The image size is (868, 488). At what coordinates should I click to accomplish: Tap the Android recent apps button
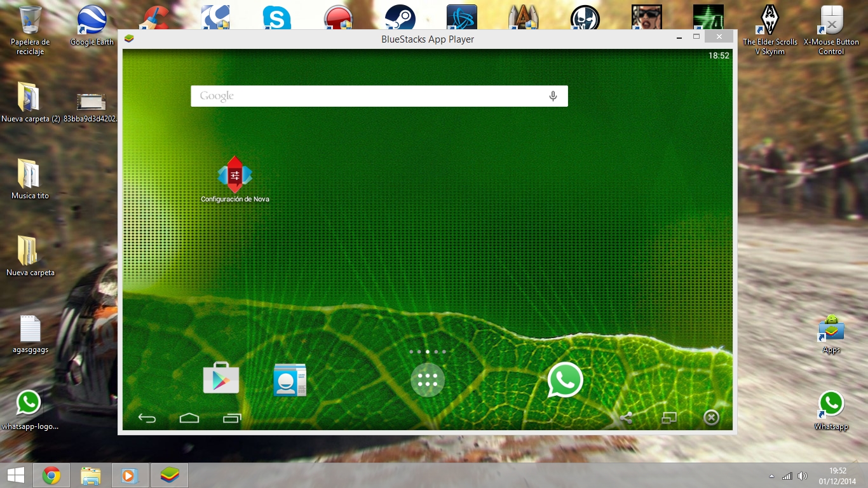tap(232, 418)
